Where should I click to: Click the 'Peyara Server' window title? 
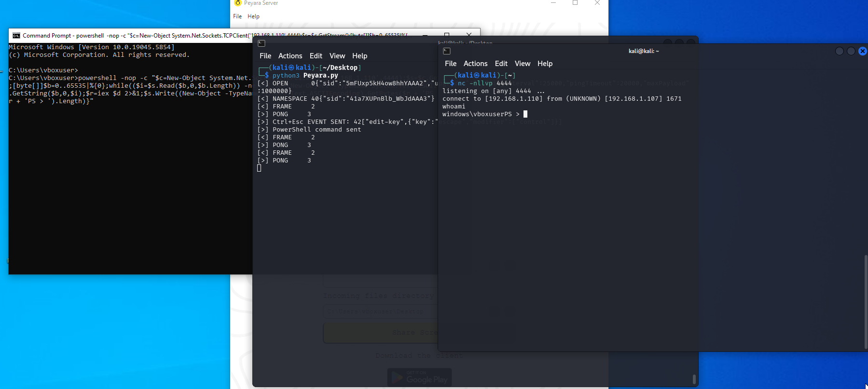click(261, 3)
